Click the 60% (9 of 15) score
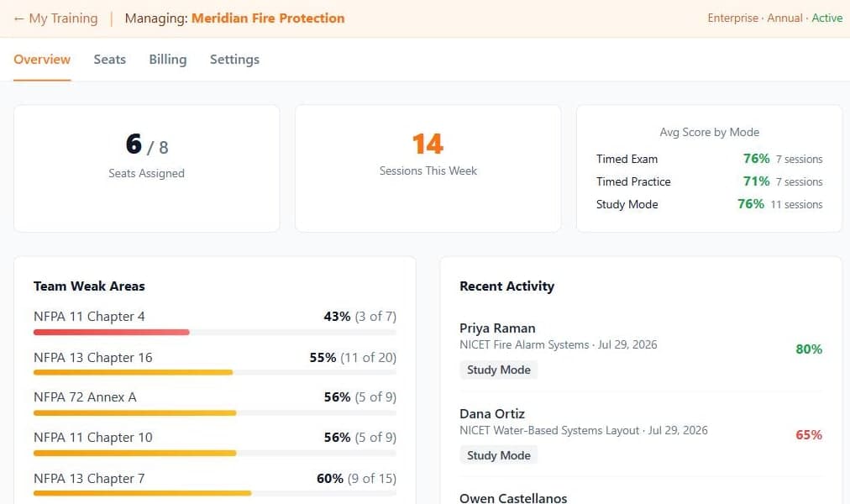This screenshot has height=504, width=850. coord(356,479)
